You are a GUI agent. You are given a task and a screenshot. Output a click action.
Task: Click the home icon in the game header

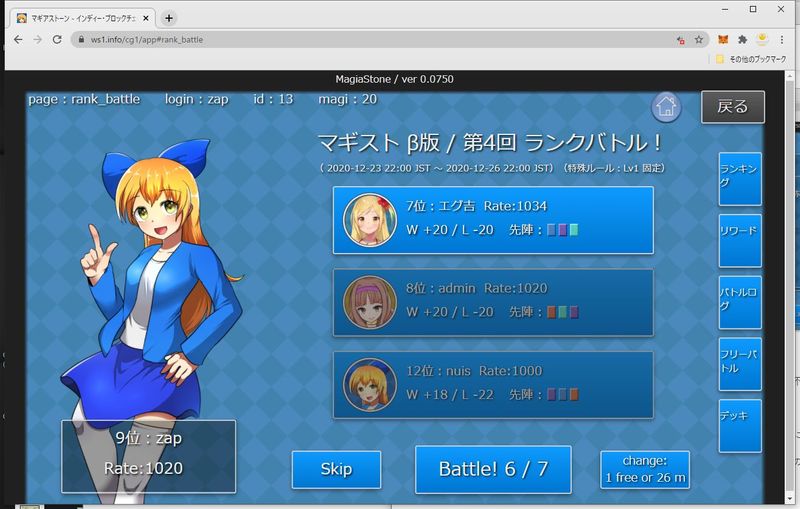point(666,107)
